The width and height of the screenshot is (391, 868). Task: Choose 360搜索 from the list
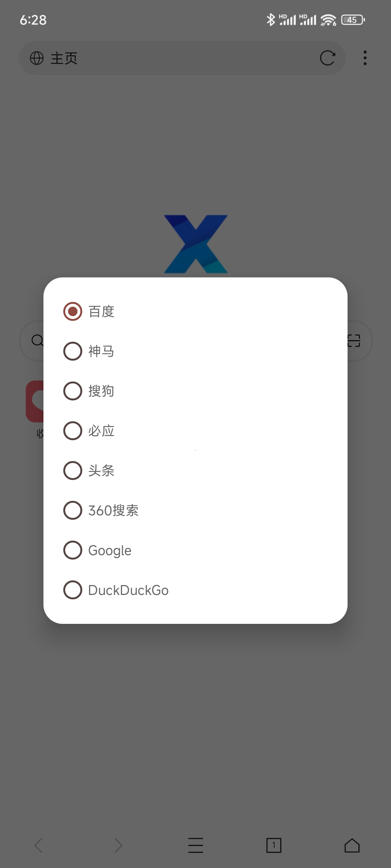tap(73, 510)
